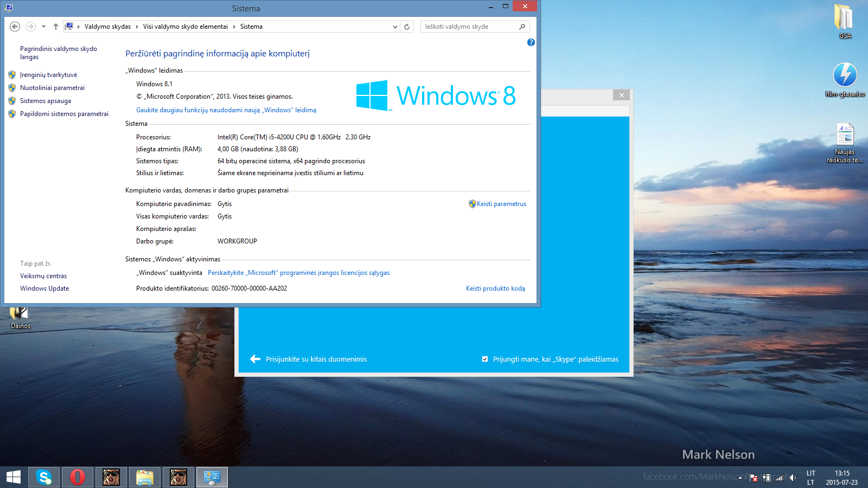Select the Control Panel taskbar button
The width and height of the screenshot is (868, 488).
tap(212, 477)
